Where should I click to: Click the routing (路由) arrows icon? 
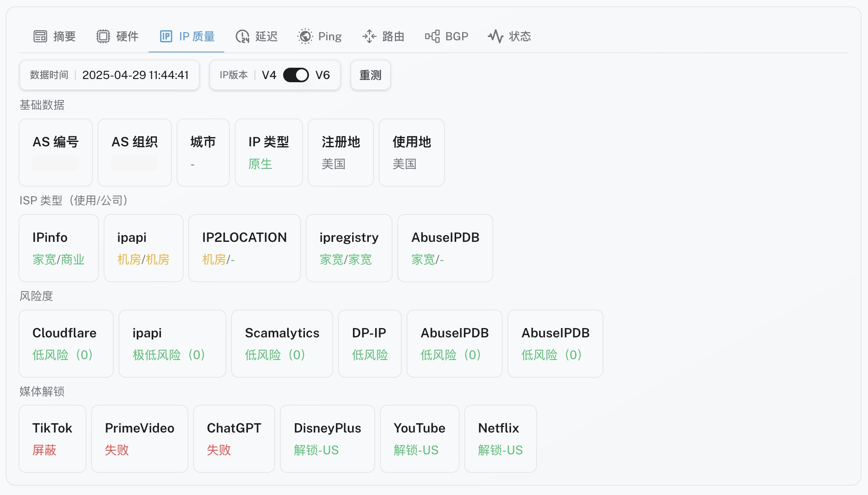pyautogui.click(x=369, y=36)
